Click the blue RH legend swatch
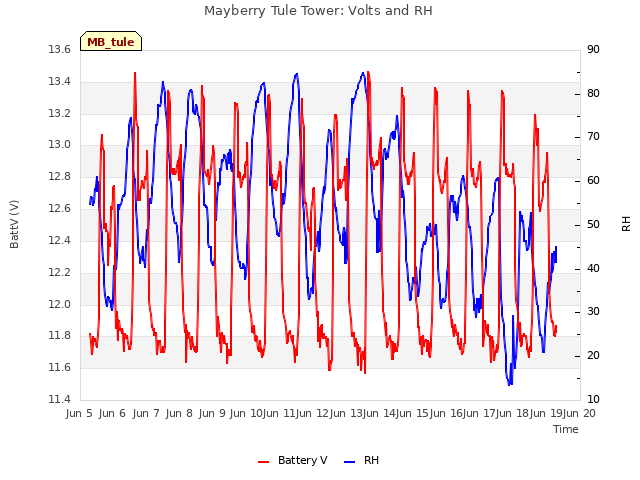640x480 pixels. (350, 462)
